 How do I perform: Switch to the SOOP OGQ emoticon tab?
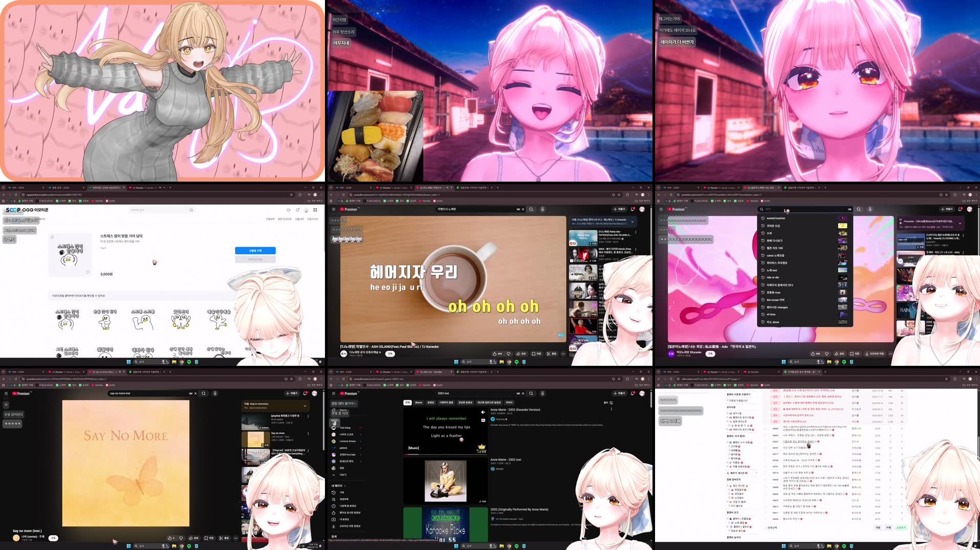106,187
